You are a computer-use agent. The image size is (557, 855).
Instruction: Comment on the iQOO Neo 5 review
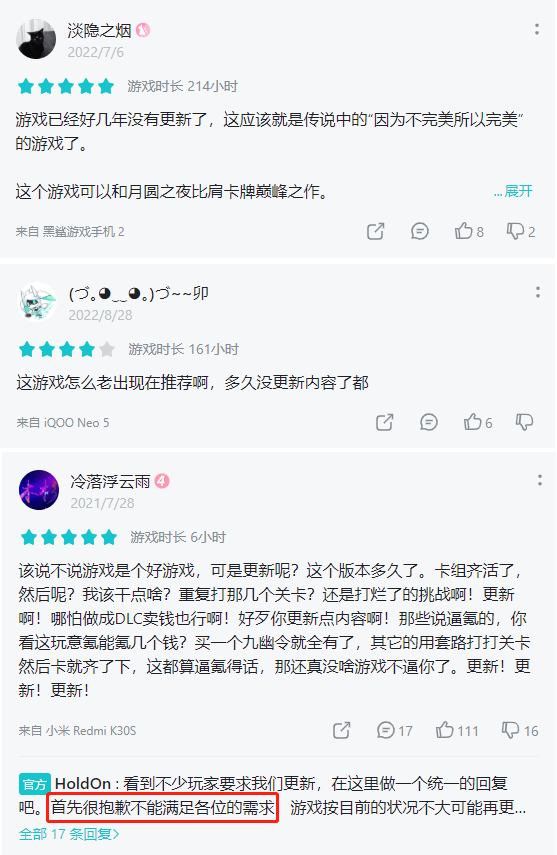tap(429, 422)
